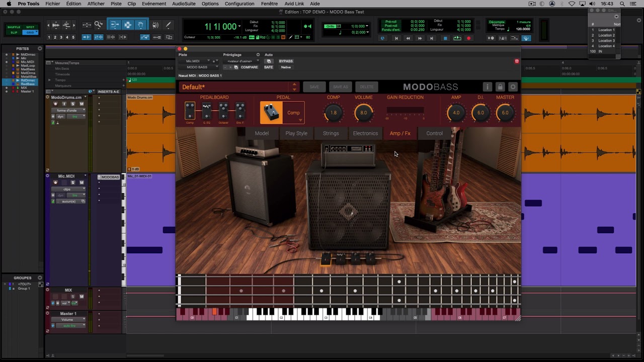
Task: Select the Comp pedal slot in pedalboard
Action: [x=190, y=111]
